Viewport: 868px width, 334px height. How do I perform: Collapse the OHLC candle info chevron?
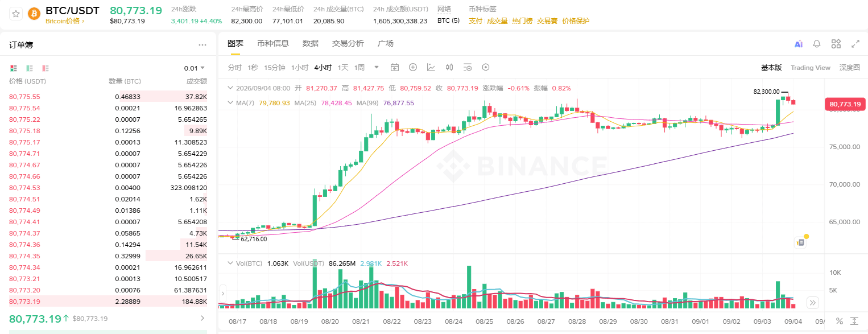[230, 88]
